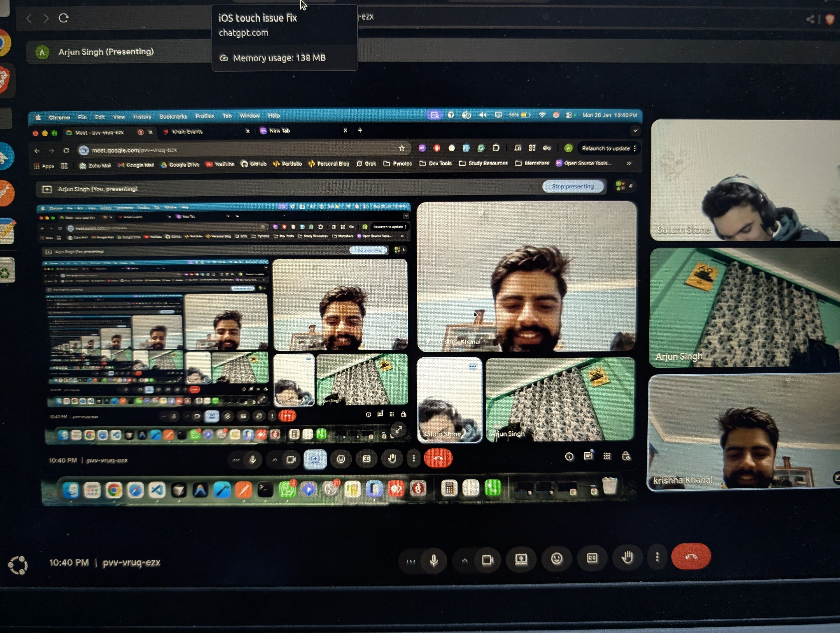Expand the bookmarks overflow chevron in the shared Chrome

(629, 163)
